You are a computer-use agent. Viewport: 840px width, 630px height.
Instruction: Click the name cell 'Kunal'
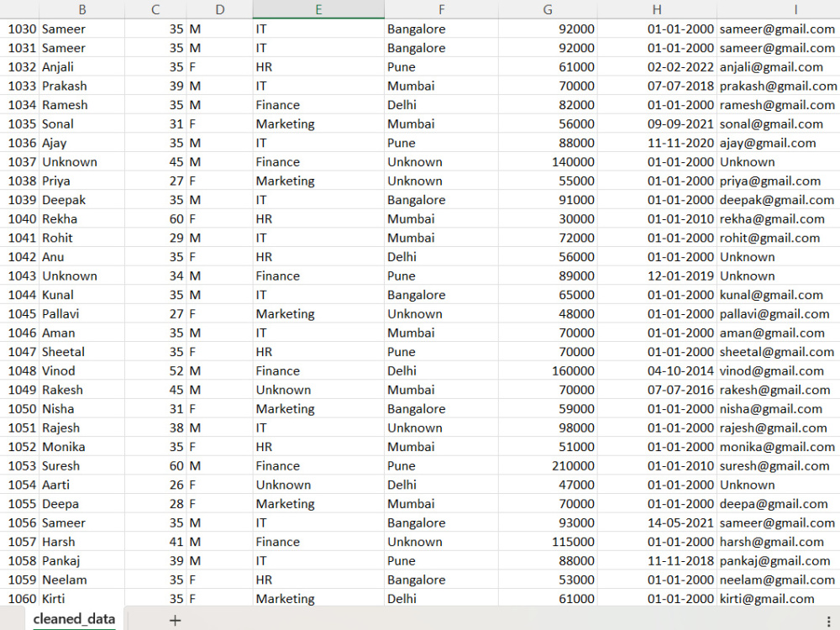pos(82,295)
